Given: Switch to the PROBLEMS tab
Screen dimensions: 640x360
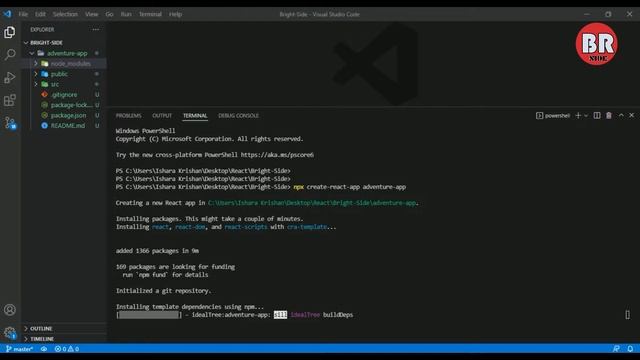Looking at the screenshot, I should click(128, 116).
